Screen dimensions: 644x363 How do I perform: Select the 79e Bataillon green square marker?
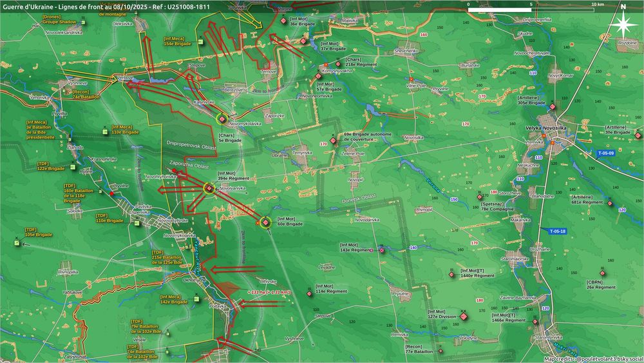[167, 334]
